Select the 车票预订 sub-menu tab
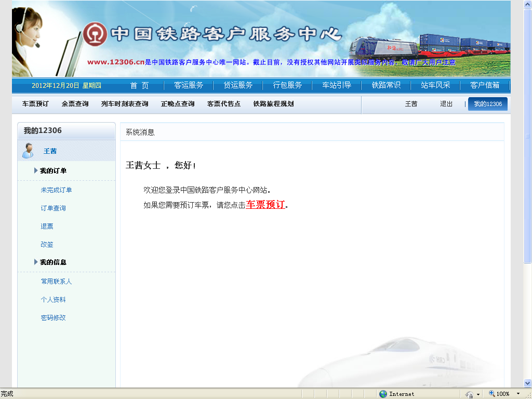This screenshot has height=399, width=532. (x=35, y=104)
